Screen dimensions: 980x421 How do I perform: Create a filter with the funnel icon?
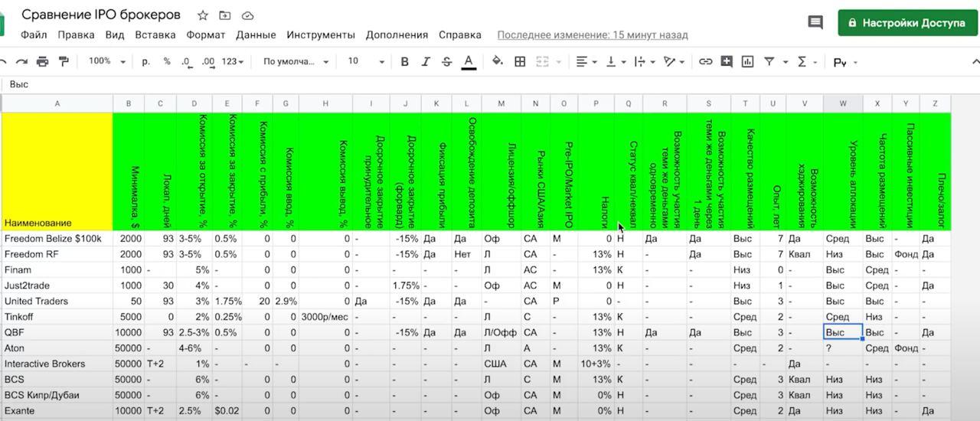point(769,62)
